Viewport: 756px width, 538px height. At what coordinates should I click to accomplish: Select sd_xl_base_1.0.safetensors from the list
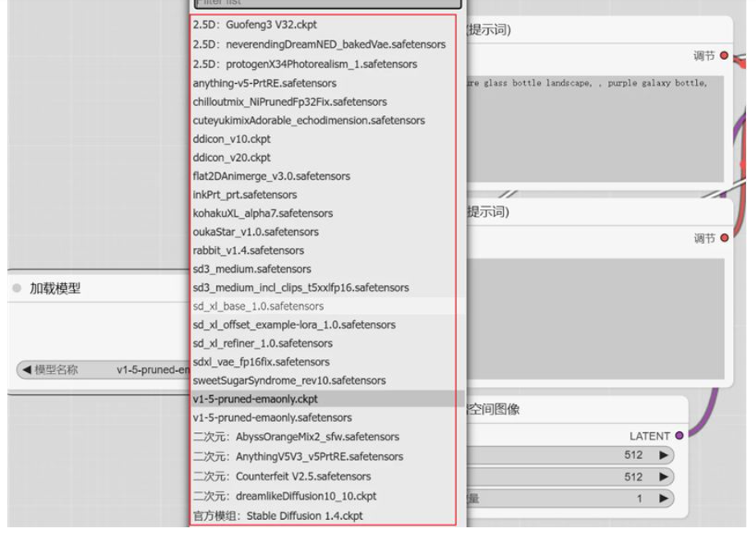tap(258, 306)
